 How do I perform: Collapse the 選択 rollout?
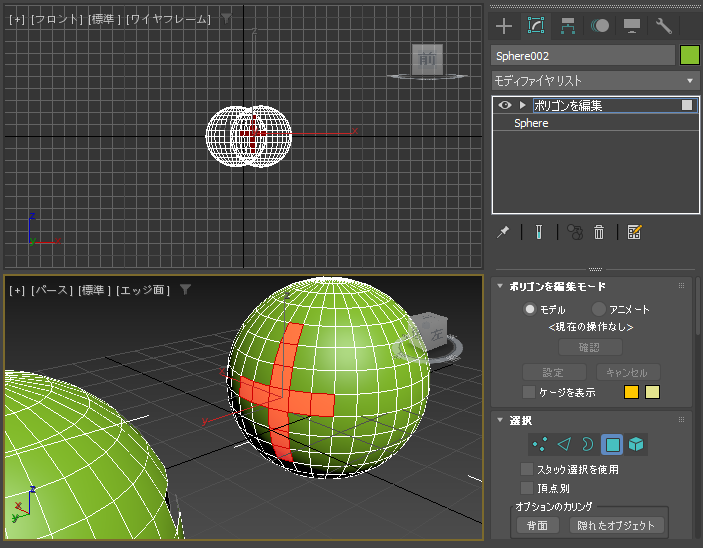click(x=500, y=420)
